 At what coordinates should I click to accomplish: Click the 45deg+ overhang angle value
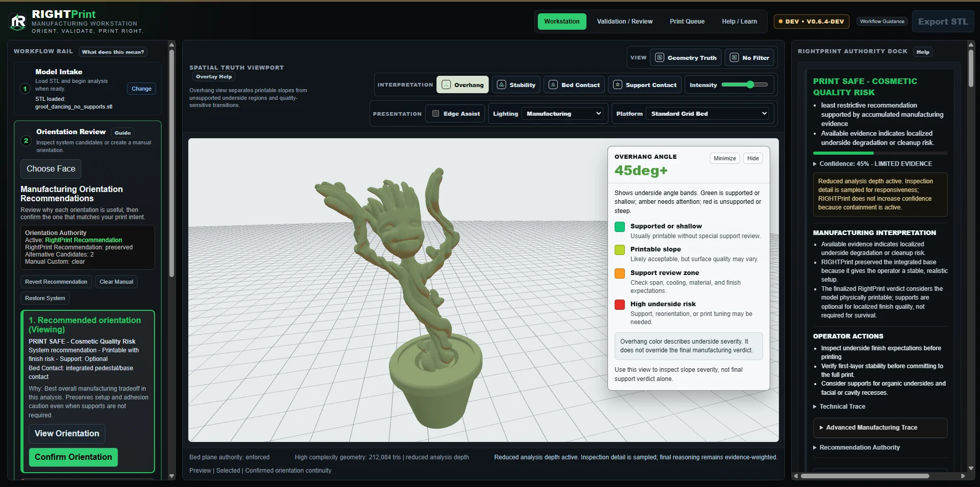click(x=641, y=171)
